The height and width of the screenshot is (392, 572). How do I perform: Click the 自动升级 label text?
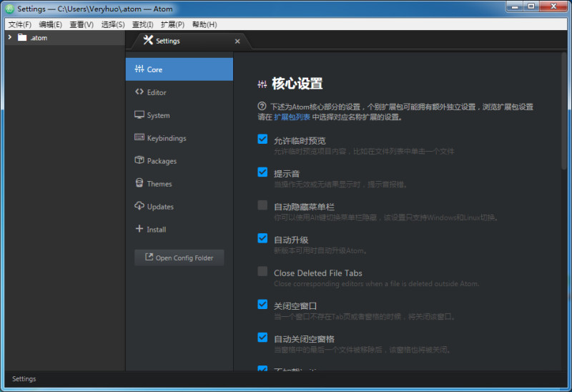click(x=291, y=240)
